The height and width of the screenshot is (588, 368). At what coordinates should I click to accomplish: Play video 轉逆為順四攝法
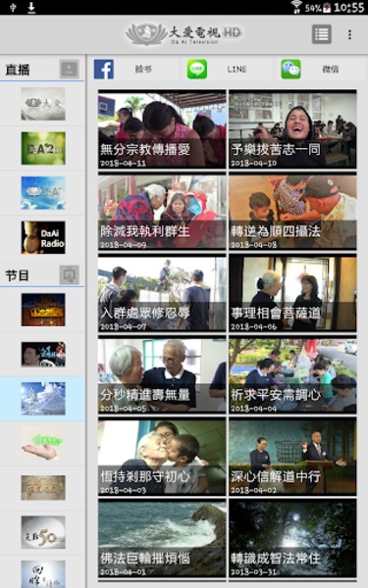pos(292,211)
